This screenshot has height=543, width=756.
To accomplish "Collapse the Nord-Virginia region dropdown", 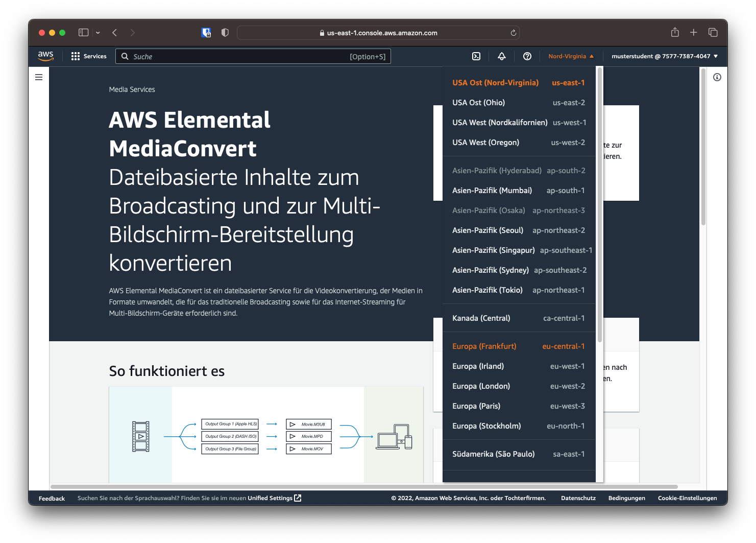I will pos(571,56).
